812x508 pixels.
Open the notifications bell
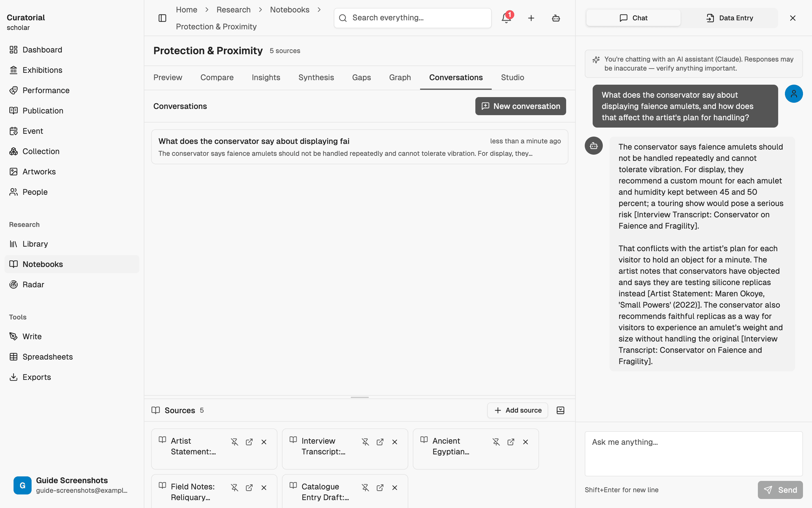[x=506, y=18]
